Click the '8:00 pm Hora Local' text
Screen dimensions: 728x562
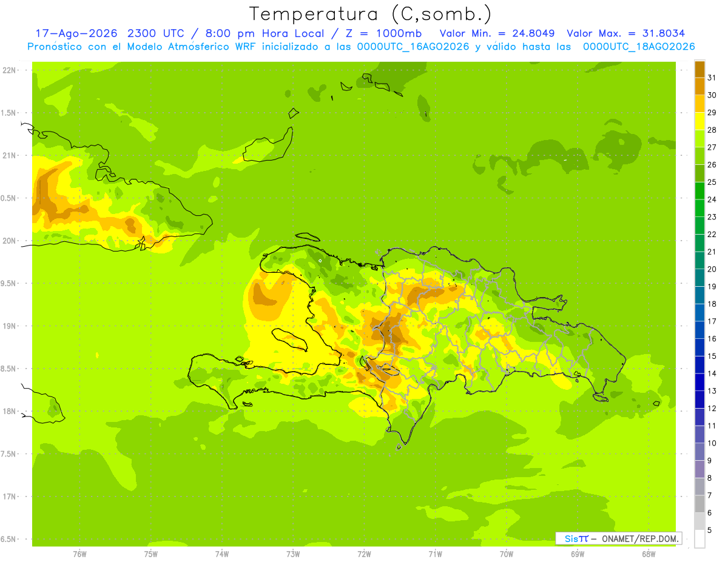pyautogui.click(x=266, y=33)
